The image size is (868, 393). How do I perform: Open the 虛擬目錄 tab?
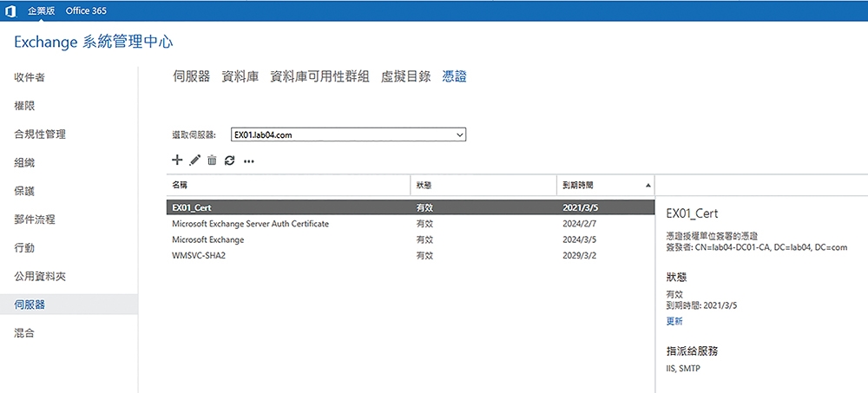[405, 77]
